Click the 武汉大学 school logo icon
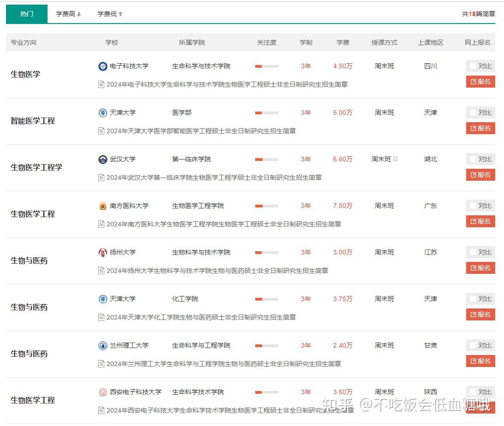This screenshot has width=504, height=426. pos(102,160)
